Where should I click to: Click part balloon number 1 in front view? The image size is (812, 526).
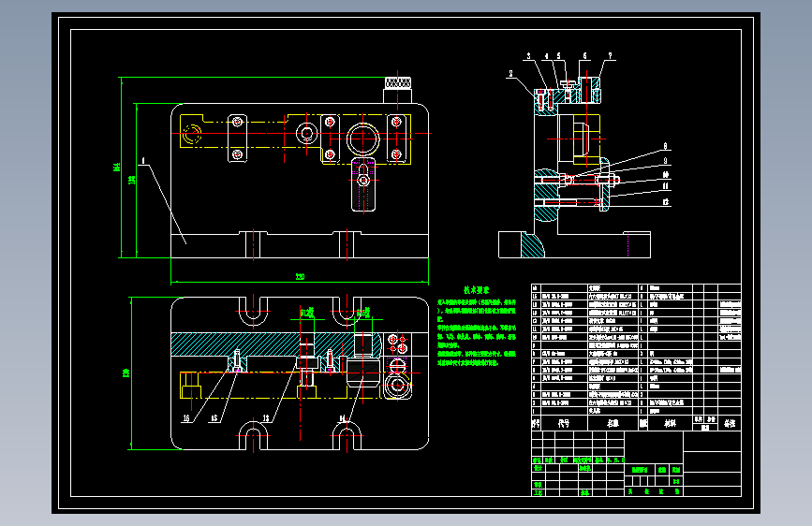click(143, 161)
